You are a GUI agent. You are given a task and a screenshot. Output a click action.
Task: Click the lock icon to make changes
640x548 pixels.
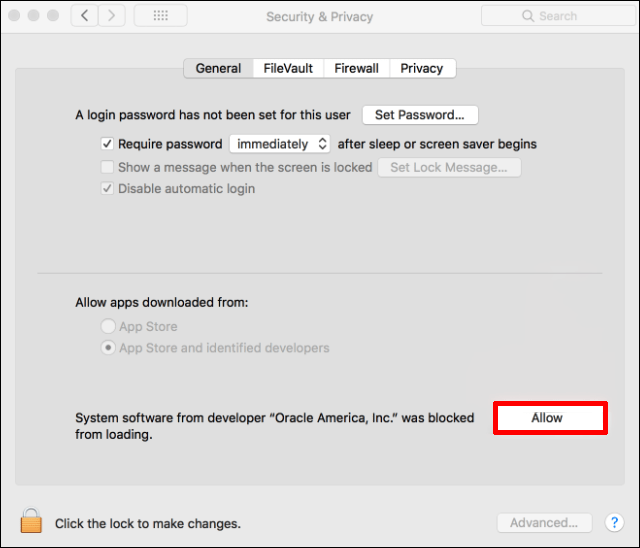click(x=32, y=521)
